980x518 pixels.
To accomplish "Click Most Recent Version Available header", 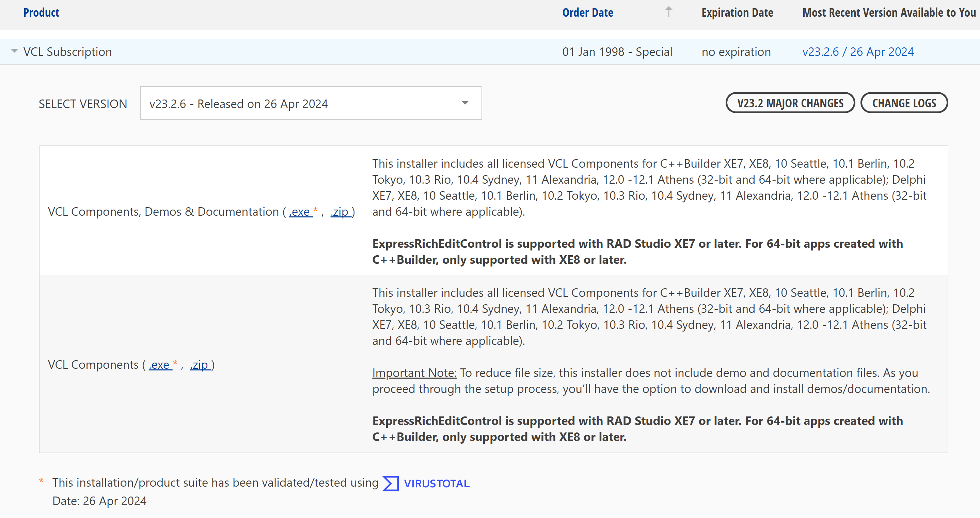I will pos(889,13).
